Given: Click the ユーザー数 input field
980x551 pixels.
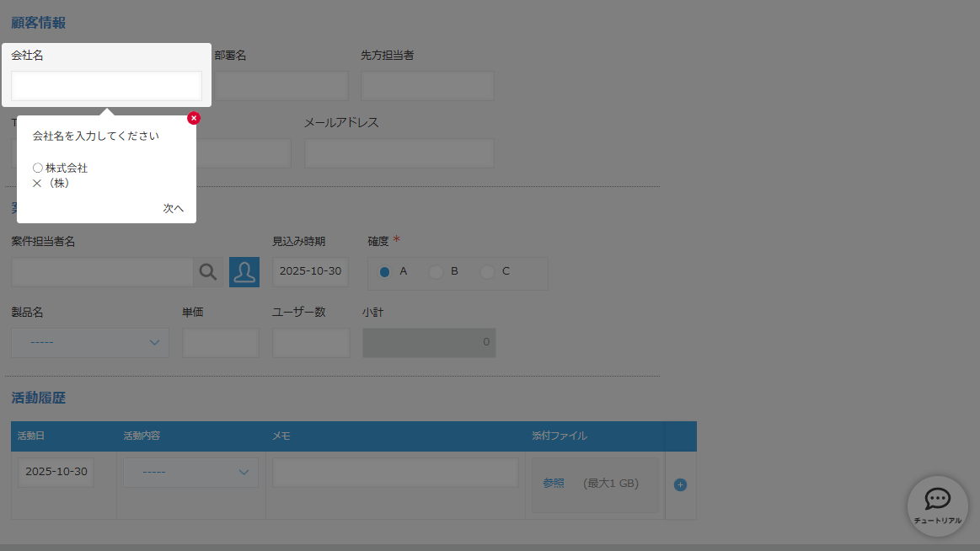Looking at the screenshot, I should [x=311, y=343].
